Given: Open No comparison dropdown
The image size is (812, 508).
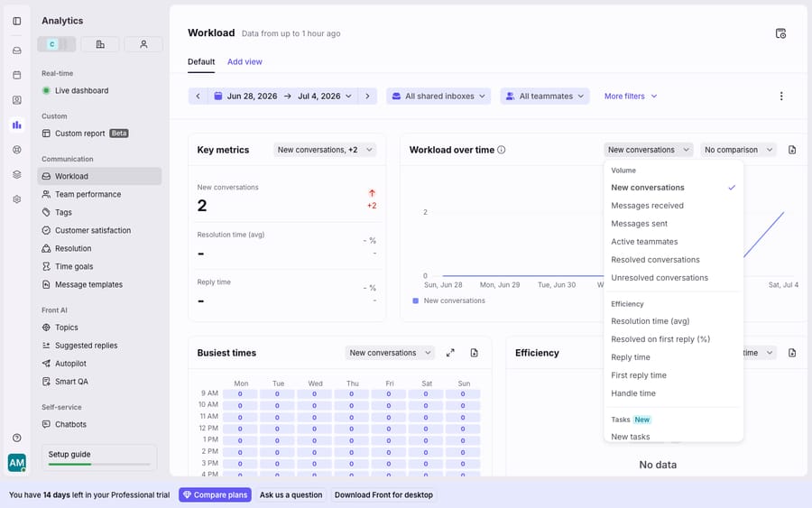Looking at the screenshot, I should pos(738,150).
